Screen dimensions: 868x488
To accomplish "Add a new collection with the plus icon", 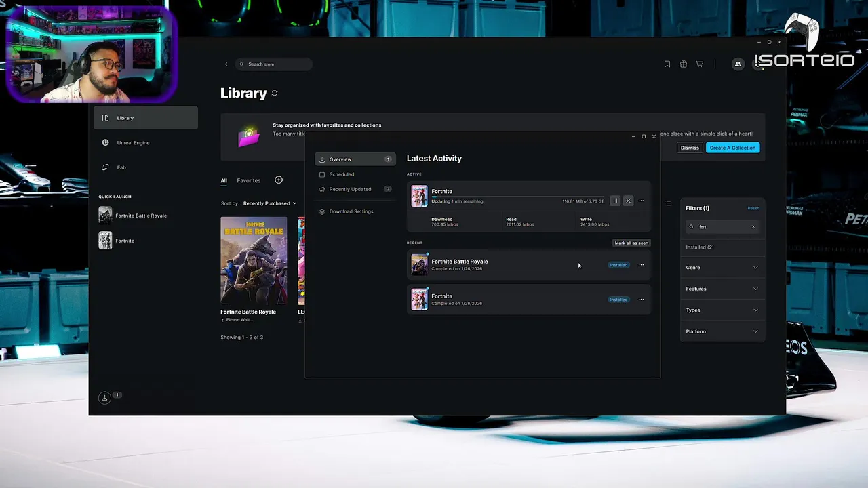I will (279, 180).
